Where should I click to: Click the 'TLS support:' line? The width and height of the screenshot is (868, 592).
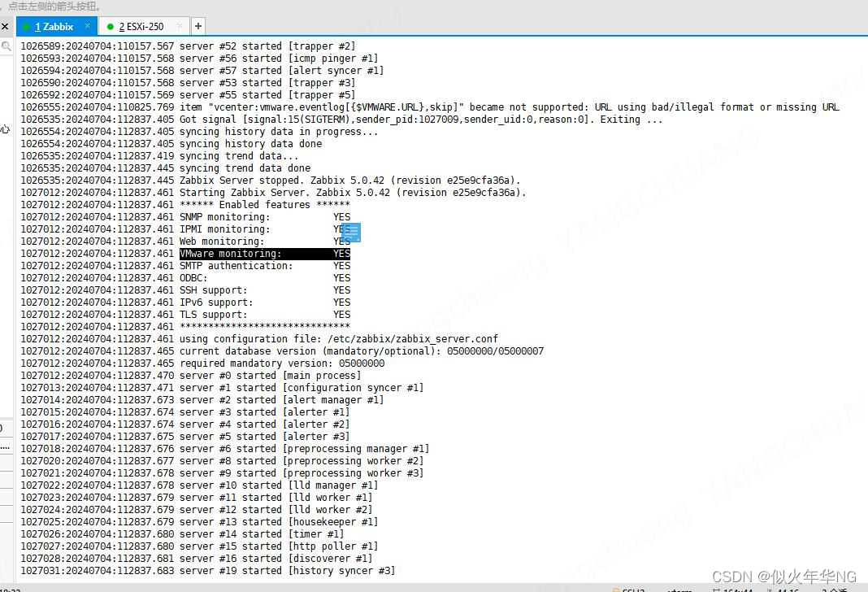pyautogui.click(x=185, y=315)
